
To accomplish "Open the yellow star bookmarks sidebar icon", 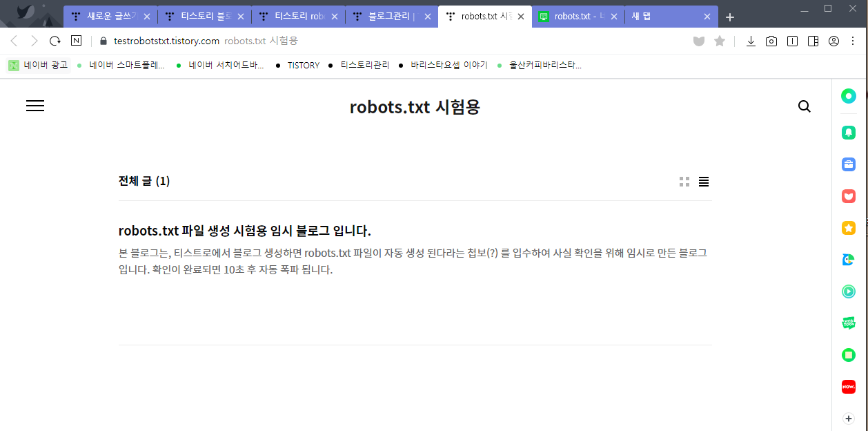I will [849, 228].
